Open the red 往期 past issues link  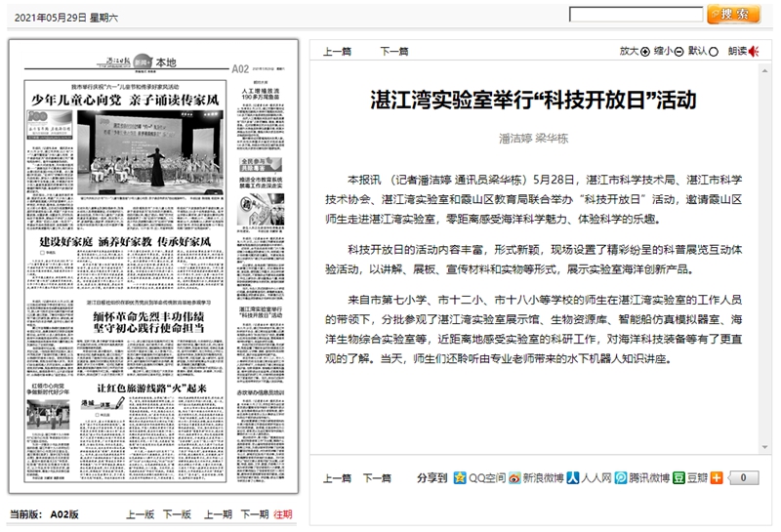(283, 514)
